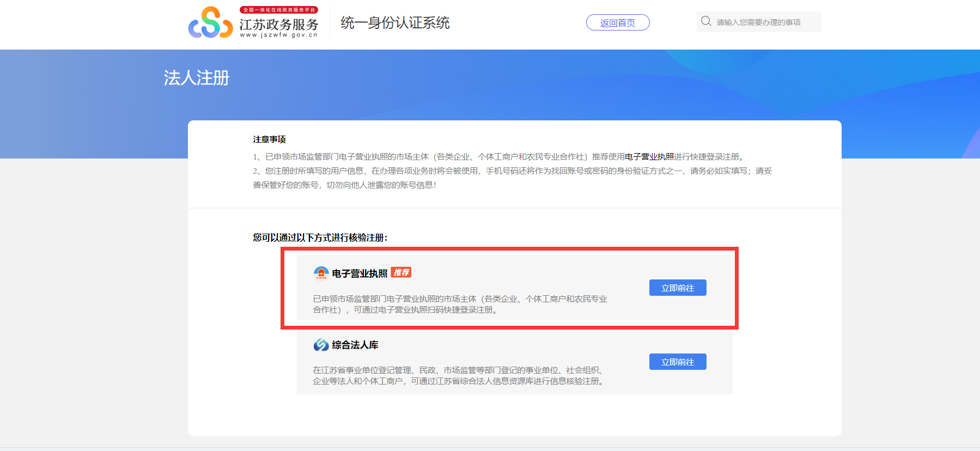The height and width of the screenshot is (451, 980).
Task: Click the 电子营业执照 national emblem icon
Action: coord(321,273)
